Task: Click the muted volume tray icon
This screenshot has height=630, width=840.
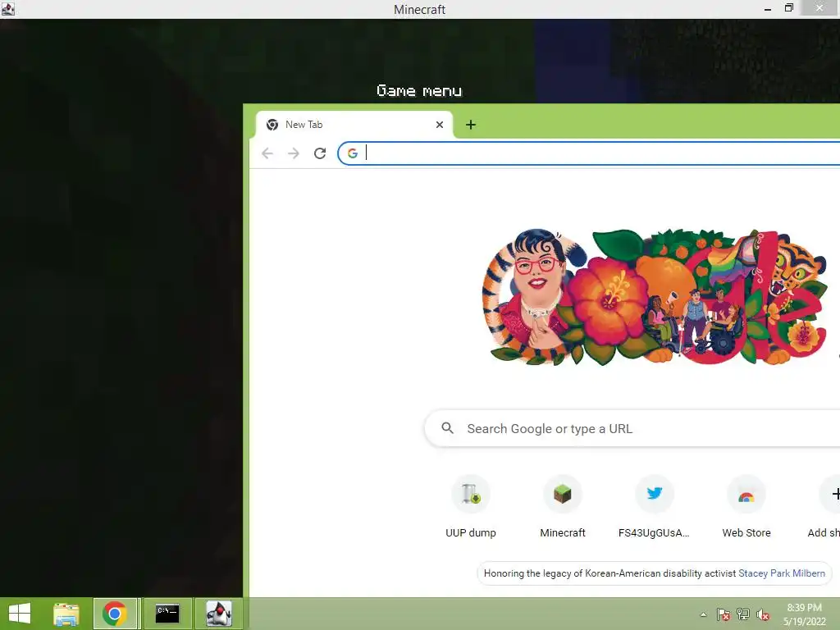Action: 763,614
